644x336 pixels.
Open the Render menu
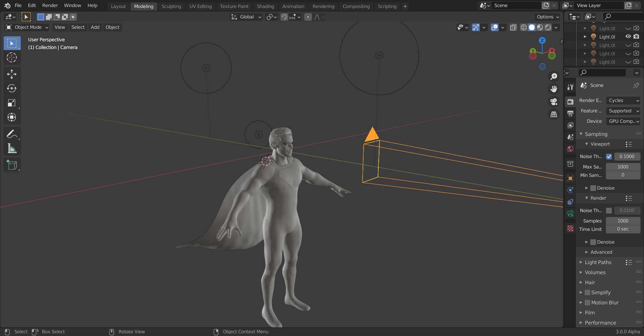(50, 5)
